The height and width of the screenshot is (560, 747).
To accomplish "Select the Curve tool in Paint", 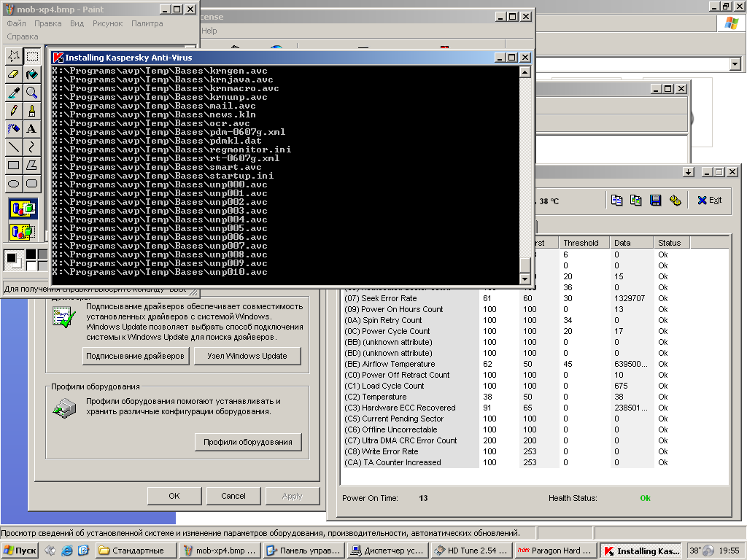I will [x=32, y=147].
